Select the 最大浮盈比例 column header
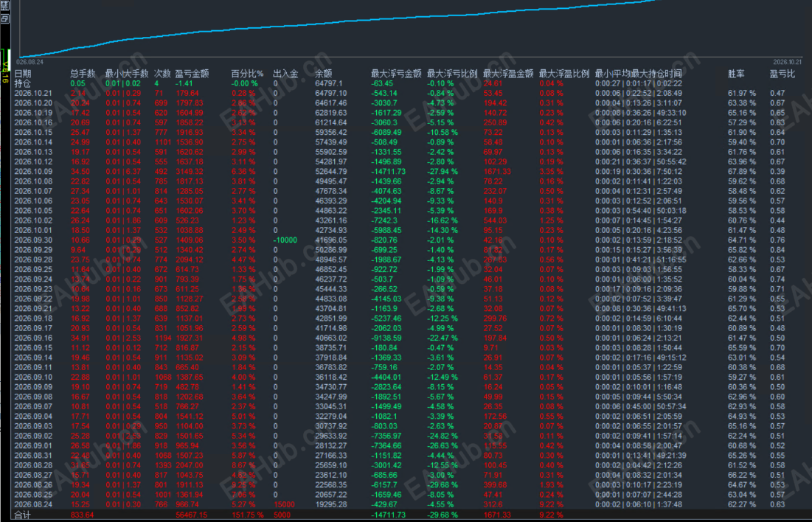Viewport: 812px width, 522px height. (564, 74)
